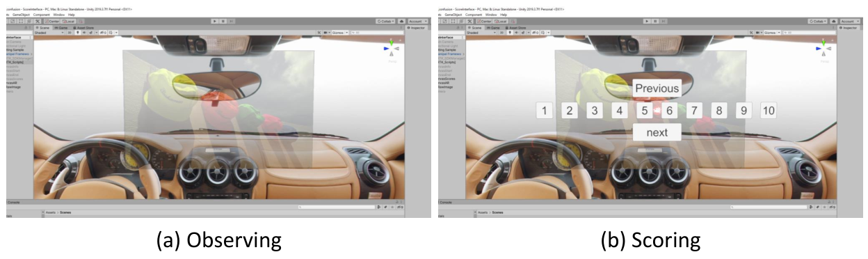Select score 8 in the scoring panel
This screenshot has width=868, height=259.
coord(719,110)
